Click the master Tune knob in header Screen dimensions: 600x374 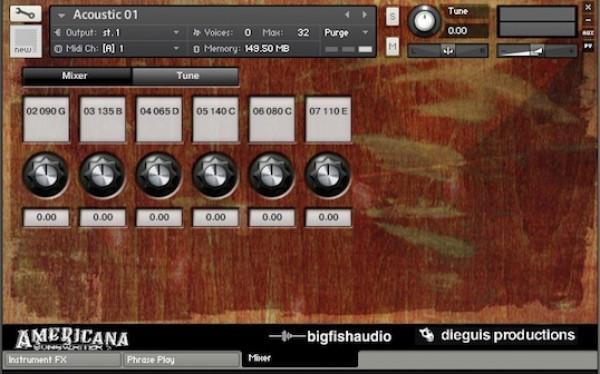click(424, 21)
